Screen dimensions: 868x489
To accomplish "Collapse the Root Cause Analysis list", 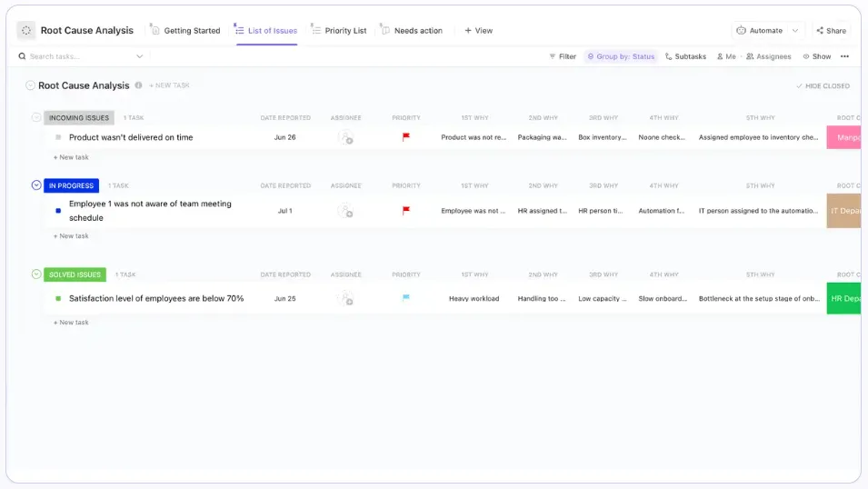I will click(x=30, y=85).
